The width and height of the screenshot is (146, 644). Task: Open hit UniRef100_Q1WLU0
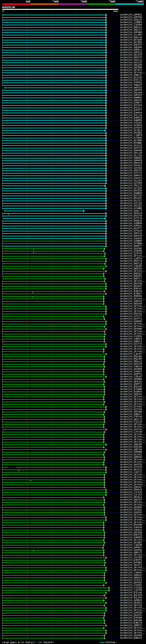[x=131, y=20]
